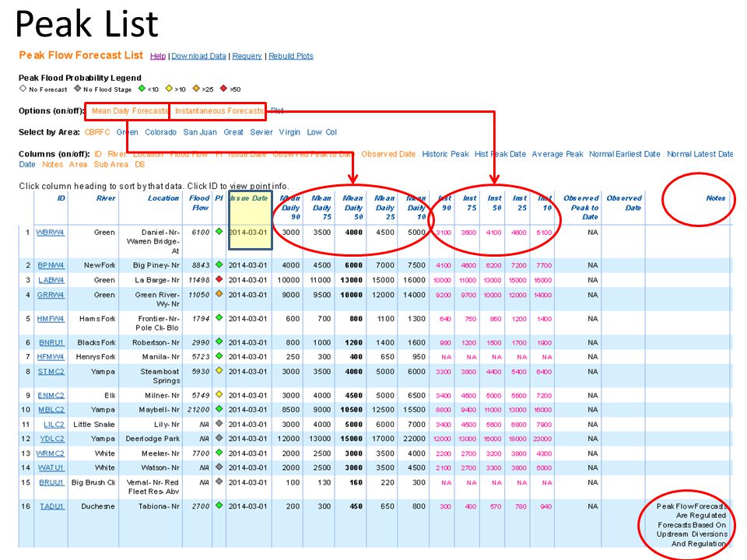Toggle Normal Latest Date column
This screenshot has height=560, width=747.
click(700, 154)
